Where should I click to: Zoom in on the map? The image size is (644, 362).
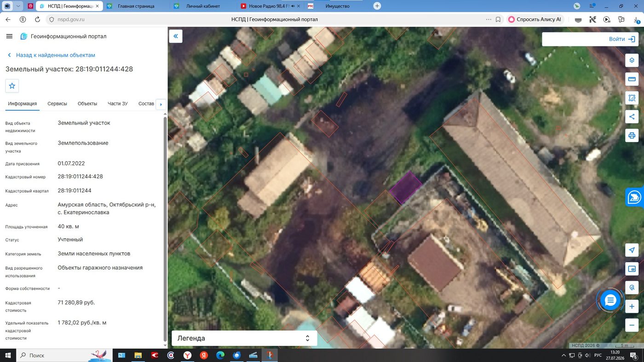(x=632, y=306)
